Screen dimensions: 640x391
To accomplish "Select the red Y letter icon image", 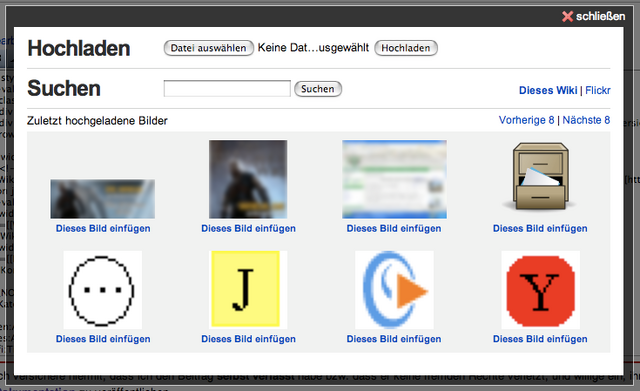I will [x=540, y=290].
